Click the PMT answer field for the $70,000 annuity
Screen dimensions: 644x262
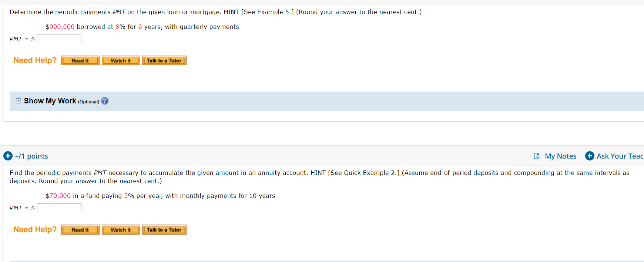59,208
